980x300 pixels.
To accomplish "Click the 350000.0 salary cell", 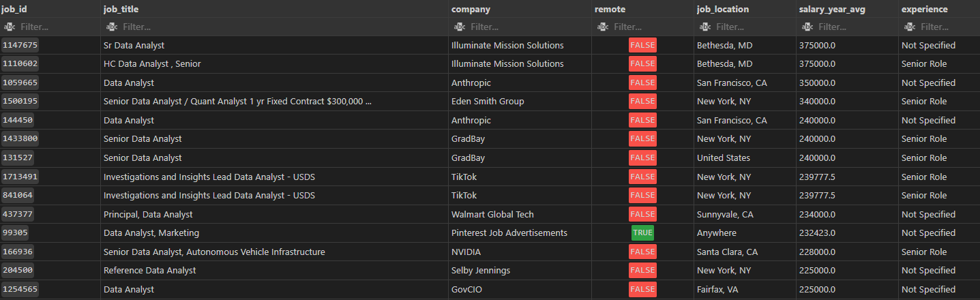I will click(819, 83).
